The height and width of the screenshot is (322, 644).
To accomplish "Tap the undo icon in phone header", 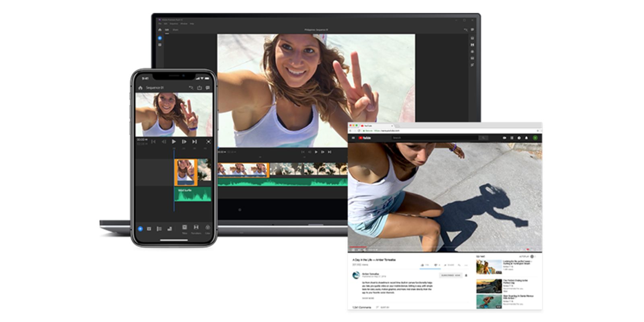I will (191, 88).
